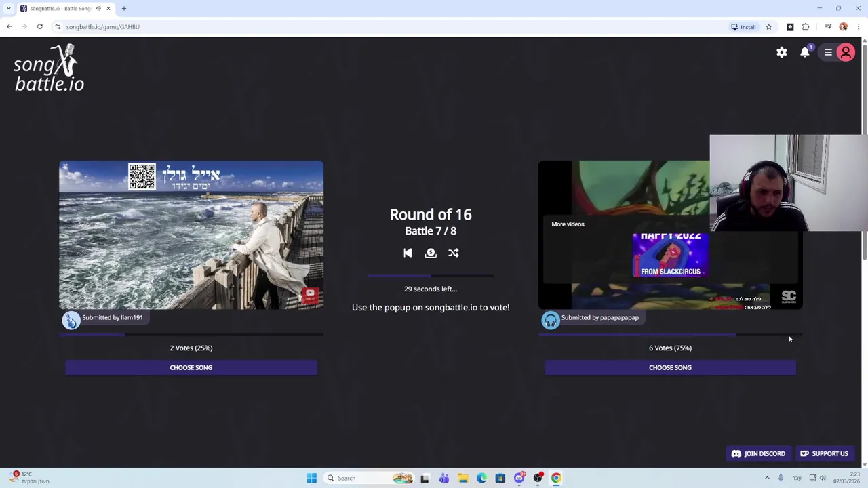The width and height of the screenshot is (868, 488).
Task: Bookmark this page with star icon
Action: tap(768, 27)
